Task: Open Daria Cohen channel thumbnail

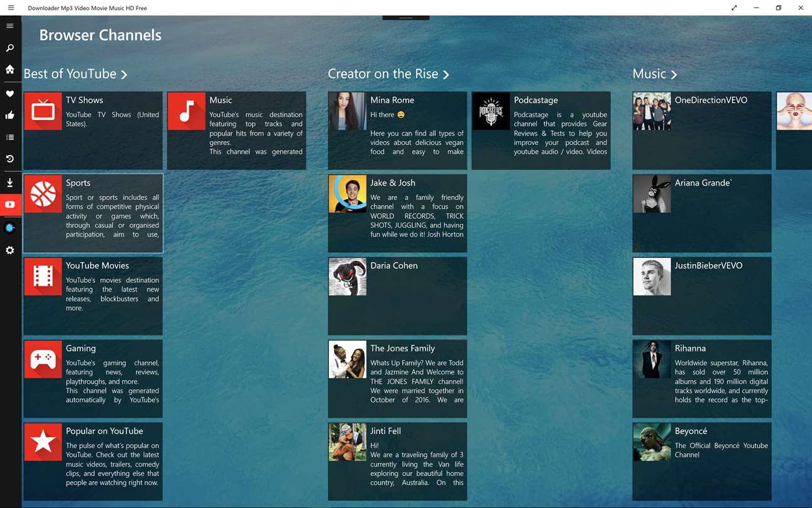Action: [348, 277]
